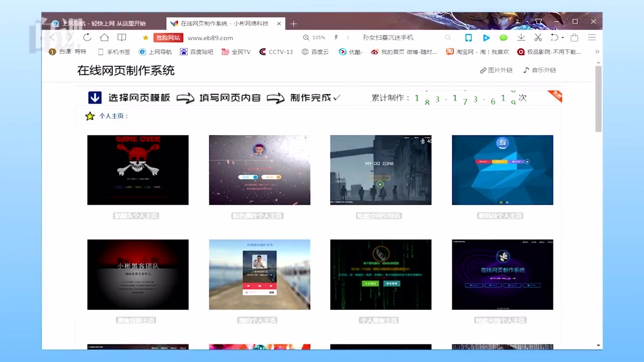Select the seaside pier profile template thumbnail
This screenshot has height=362, width=644.
(x=260, y=275)
